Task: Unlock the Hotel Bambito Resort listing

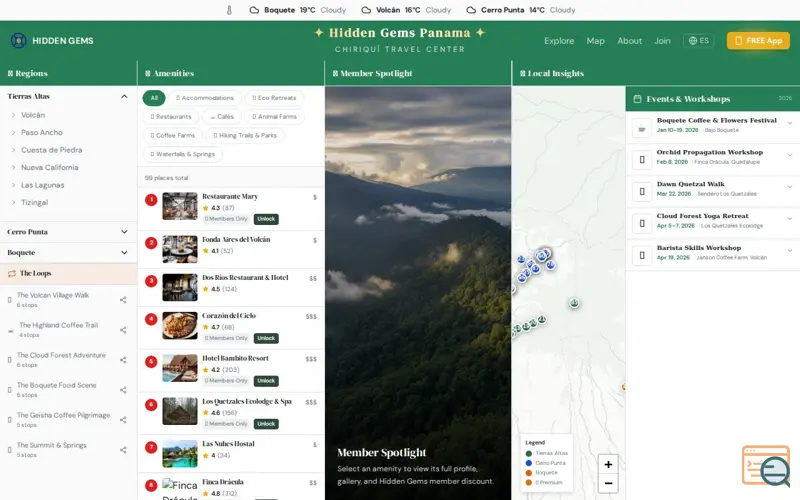Action: click(x=266, y=381)
